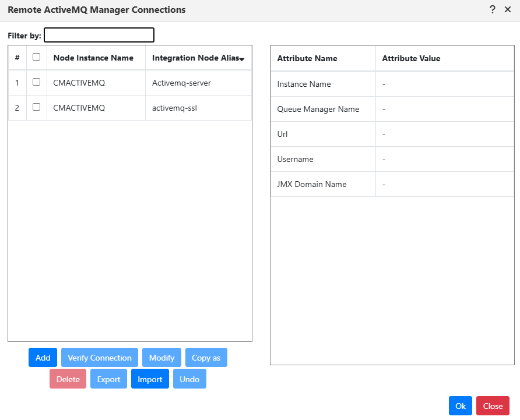Viewport: 520px width, 420px height.
Task: Close the dialog with the X icon
Action: coord(508,10)
